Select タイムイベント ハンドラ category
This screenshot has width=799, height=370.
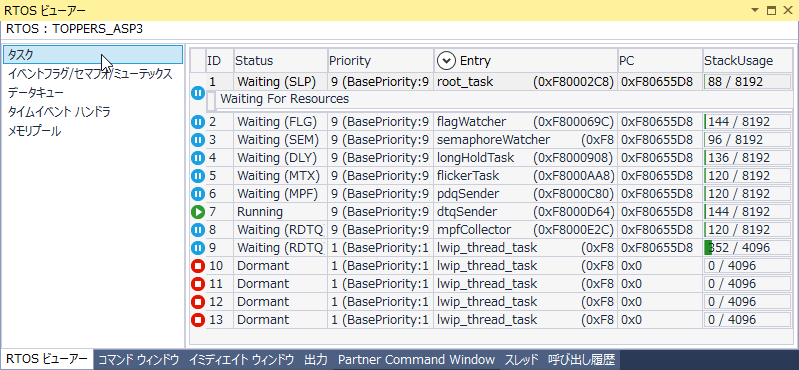coord(59,112)
